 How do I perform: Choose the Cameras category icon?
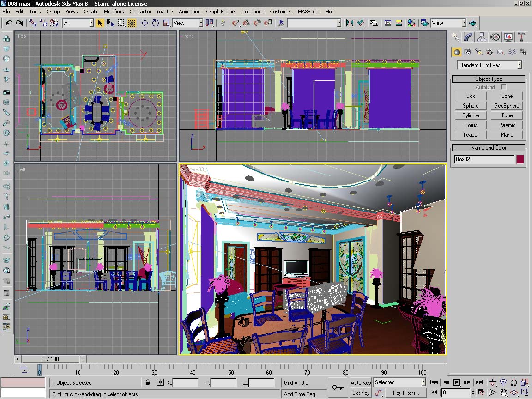[x=490, y=52]
